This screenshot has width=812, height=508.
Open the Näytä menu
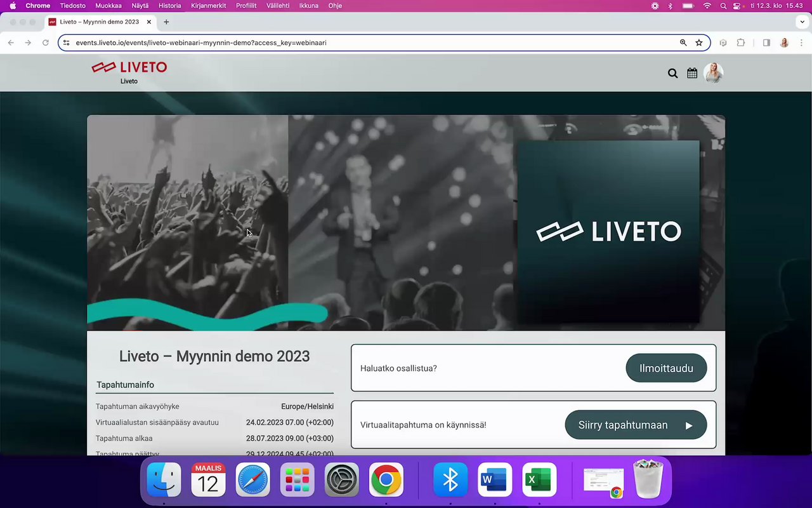(x=140, y=6)
